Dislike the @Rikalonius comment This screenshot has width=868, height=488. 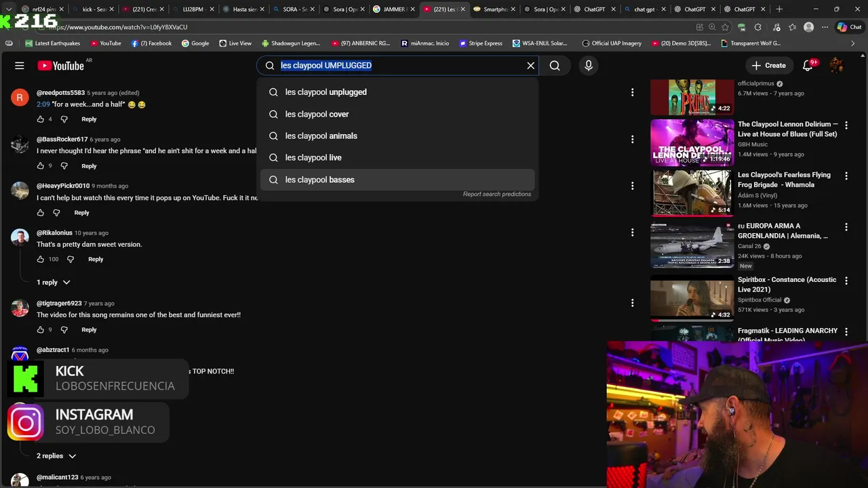pyautogui.click(x=71, y=260)
